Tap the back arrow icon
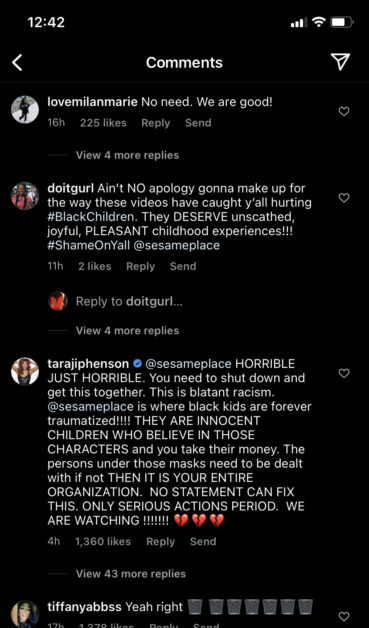The image size is (369, 628). click(x=17, y=63)
